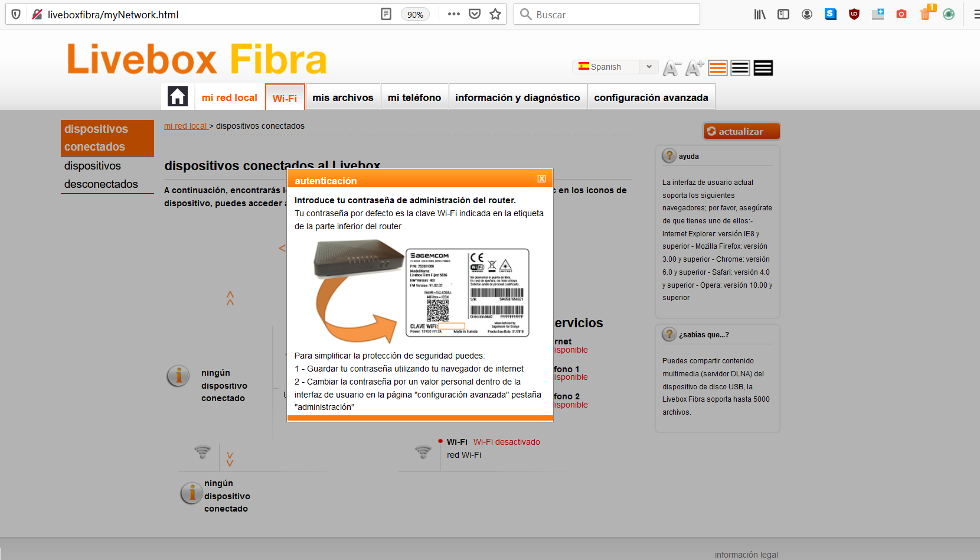Click the Wi-Fi signal icon beside red Wi-Fi

click(423, 452)
